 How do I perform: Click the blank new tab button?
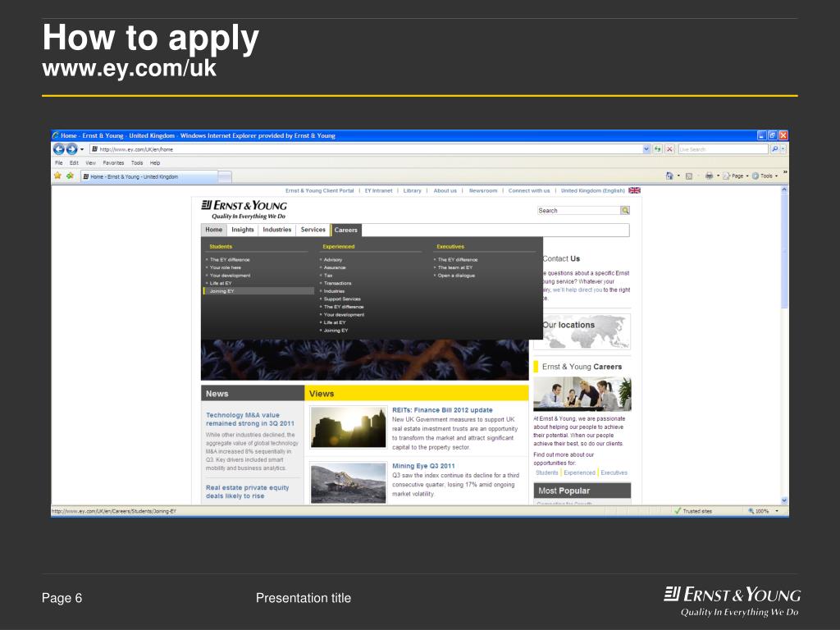pyautogui.click(x=225, y=176)
